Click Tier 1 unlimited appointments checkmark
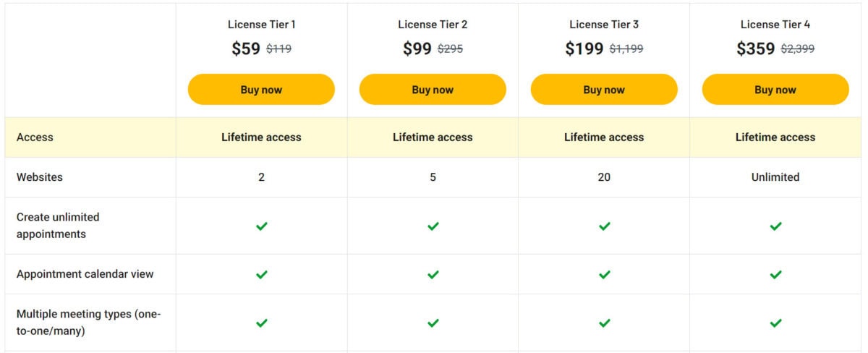This screenshot has height=353, width=868. 262,226
